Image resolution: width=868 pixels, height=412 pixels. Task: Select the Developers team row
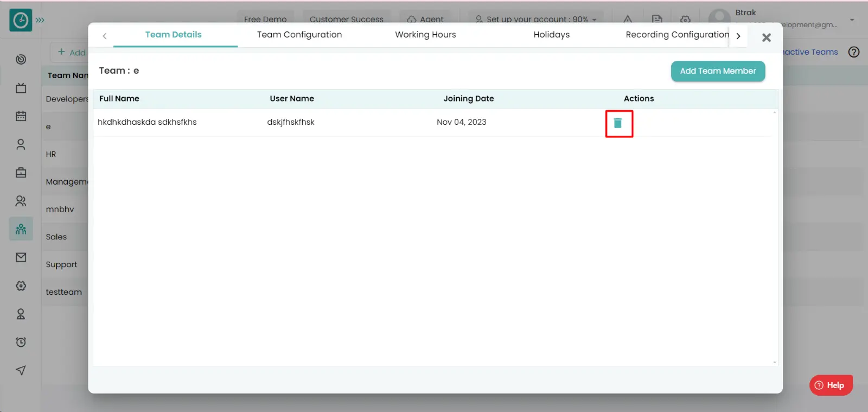[66, 99]
